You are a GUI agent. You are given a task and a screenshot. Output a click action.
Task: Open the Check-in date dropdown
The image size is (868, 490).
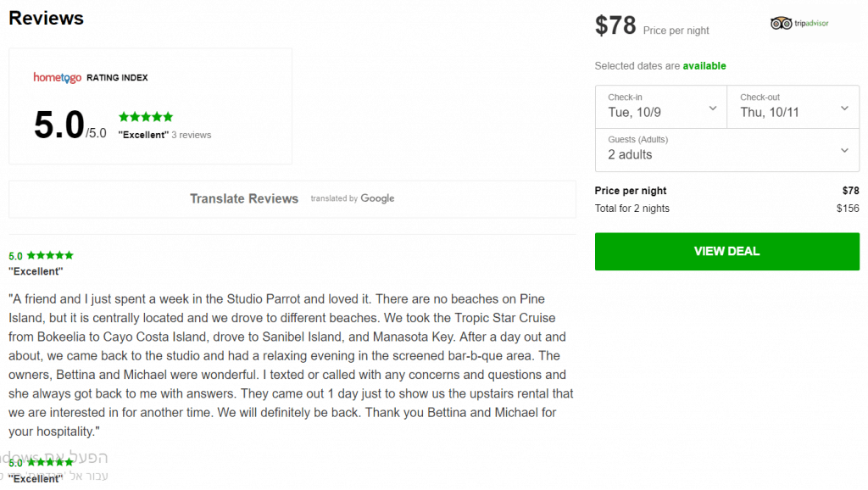pos(661,107)
